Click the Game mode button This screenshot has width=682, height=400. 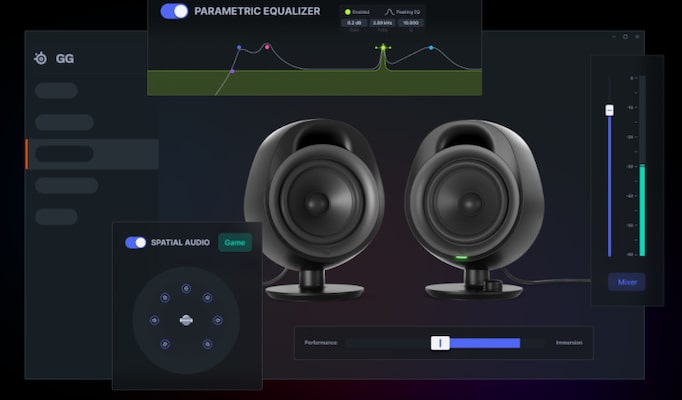235,243
